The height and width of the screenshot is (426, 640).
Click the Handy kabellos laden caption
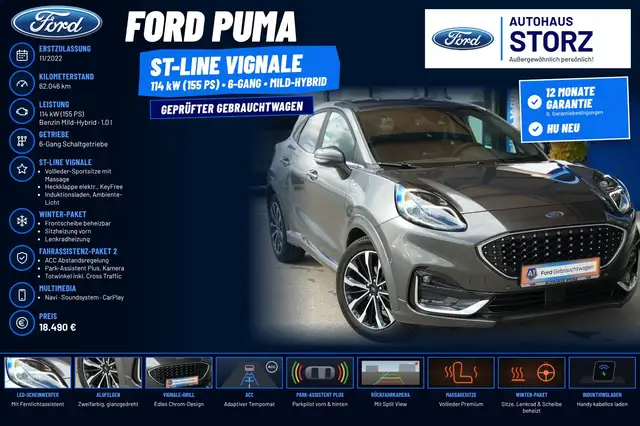[602, 404]
